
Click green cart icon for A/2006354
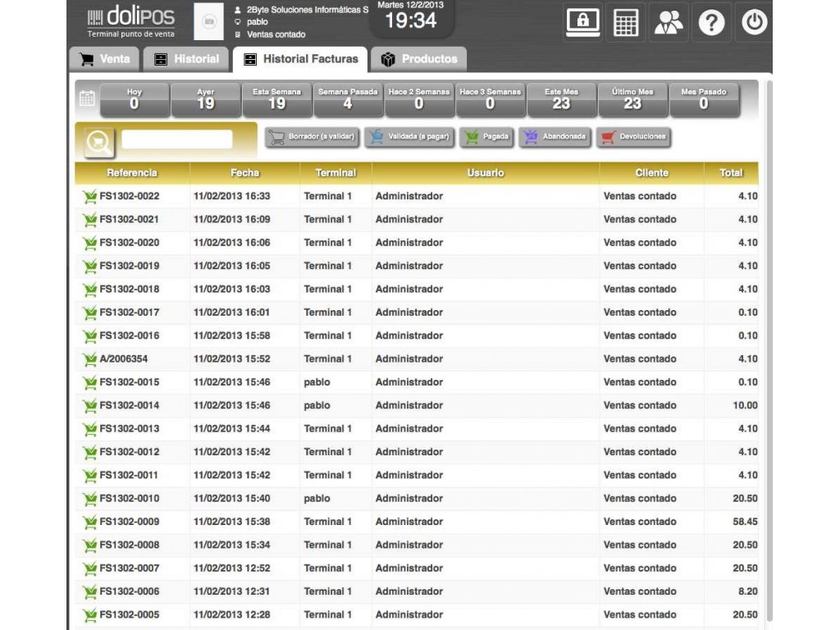click(90, 359)
